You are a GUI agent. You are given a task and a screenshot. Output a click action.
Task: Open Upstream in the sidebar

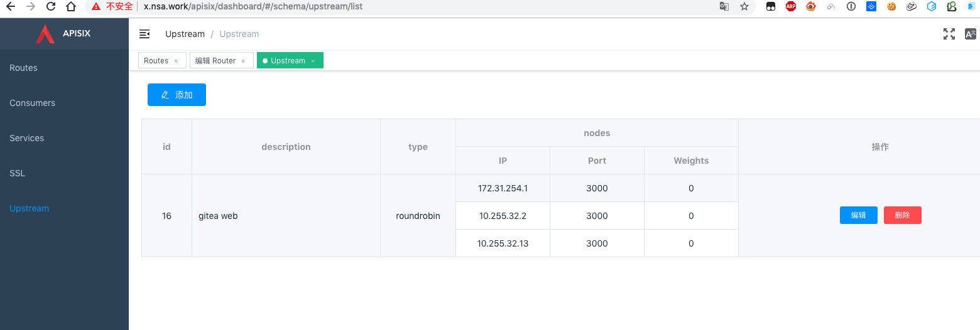(64, 208)
